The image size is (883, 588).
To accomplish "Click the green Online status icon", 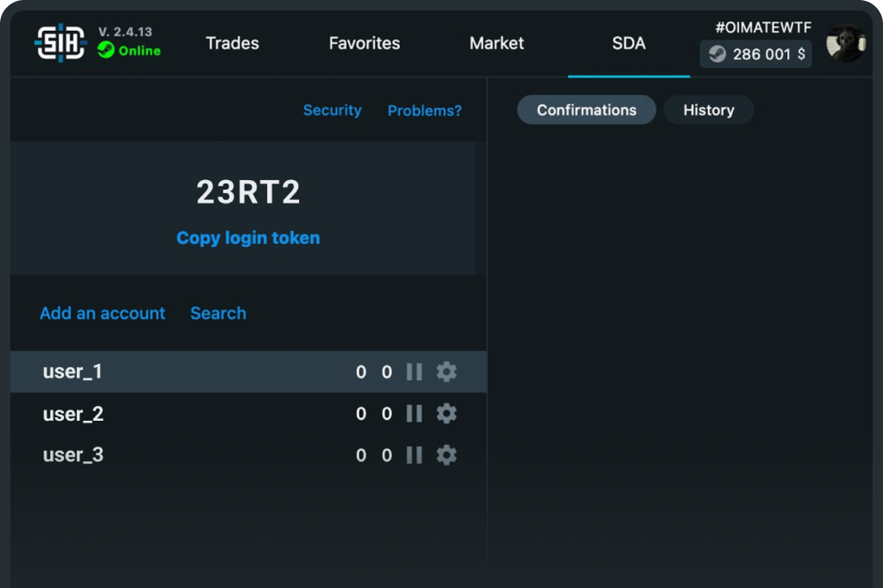I will coord(106,51).
